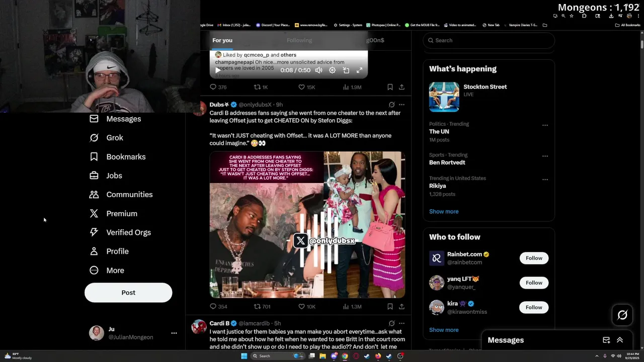Follow yanq LFT account
The image size is (644, 362).
point(534,283)
